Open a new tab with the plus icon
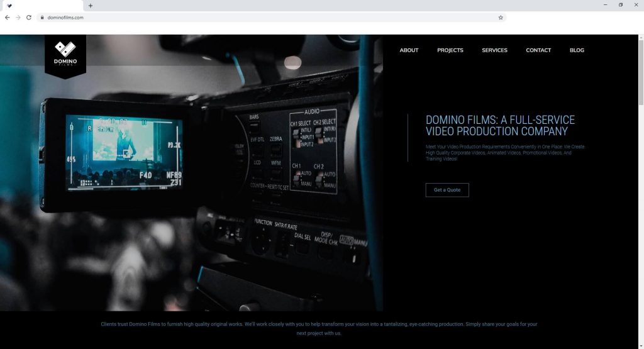644x349 pixels. (x=91, y=6)
